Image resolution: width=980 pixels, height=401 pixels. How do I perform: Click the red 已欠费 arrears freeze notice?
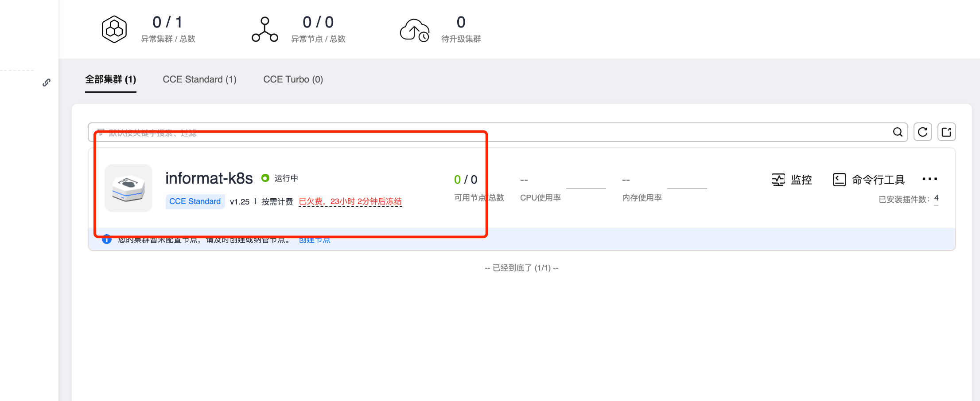(350, 201)
